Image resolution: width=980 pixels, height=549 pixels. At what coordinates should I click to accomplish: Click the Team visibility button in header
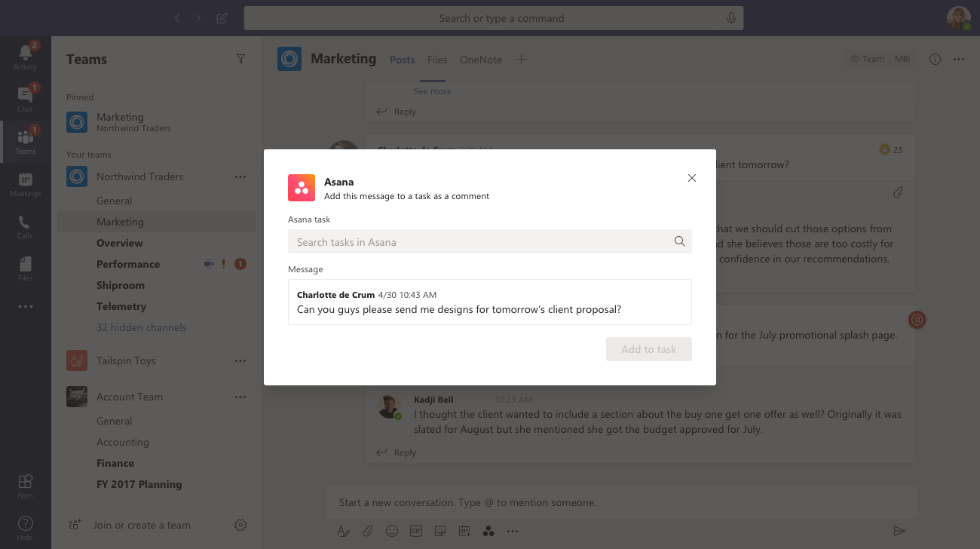tap(867, 59)
